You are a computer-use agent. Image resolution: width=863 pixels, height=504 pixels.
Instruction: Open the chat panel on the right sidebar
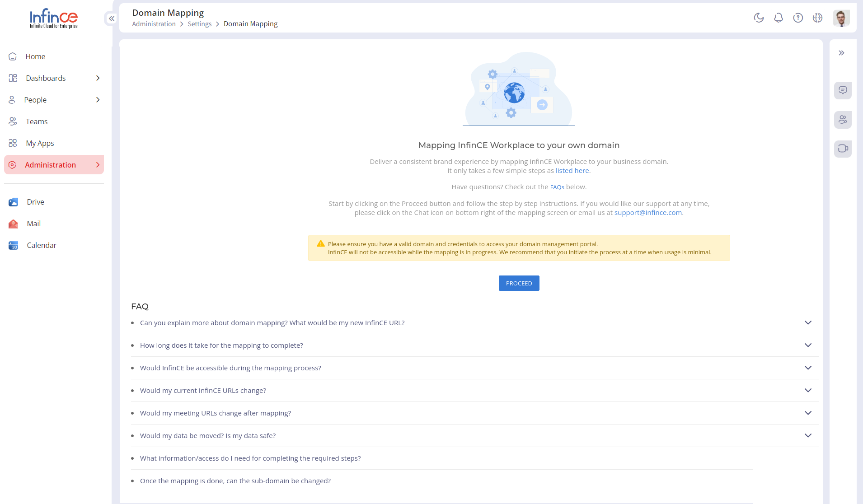point(843,90)
